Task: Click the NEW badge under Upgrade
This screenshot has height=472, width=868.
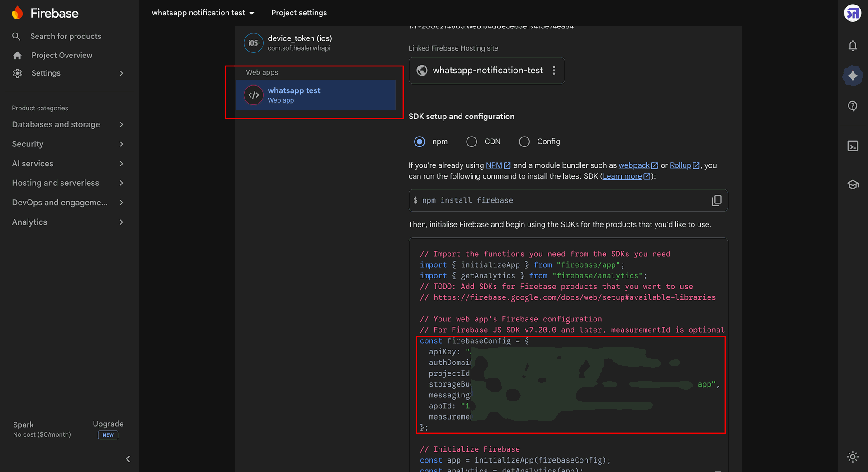Action: pyautogui.click(x=108, y=435)
